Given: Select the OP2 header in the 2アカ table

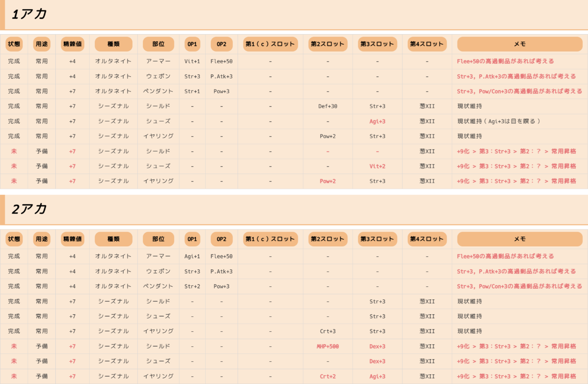Looking at the screenshot, I should 221,239.
